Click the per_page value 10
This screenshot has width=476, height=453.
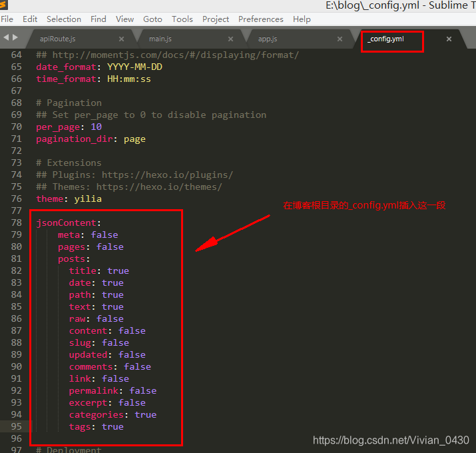(97, 127)
